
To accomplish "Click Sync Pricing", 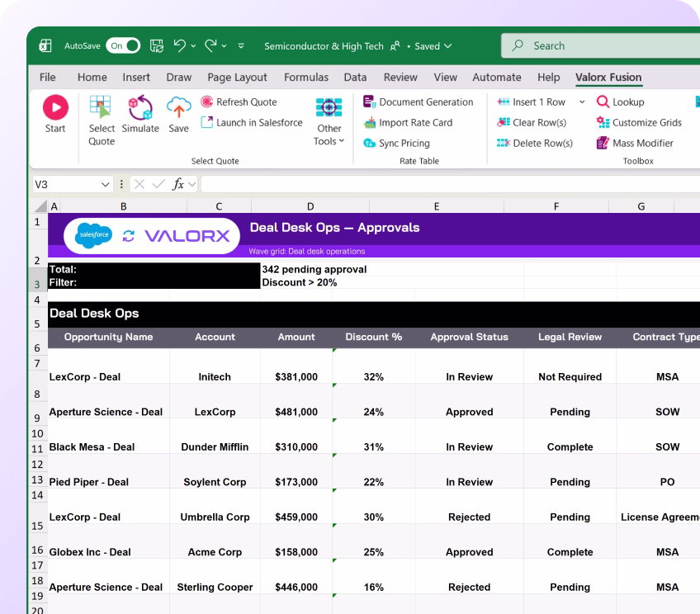I will (396, 143).
